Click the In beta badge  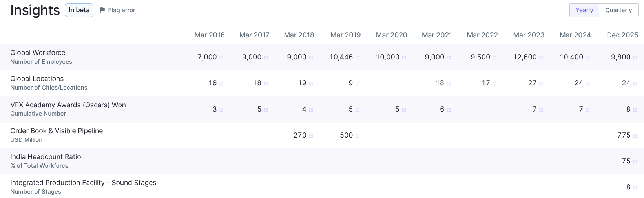pyautogui.click(x=79, y=10)
